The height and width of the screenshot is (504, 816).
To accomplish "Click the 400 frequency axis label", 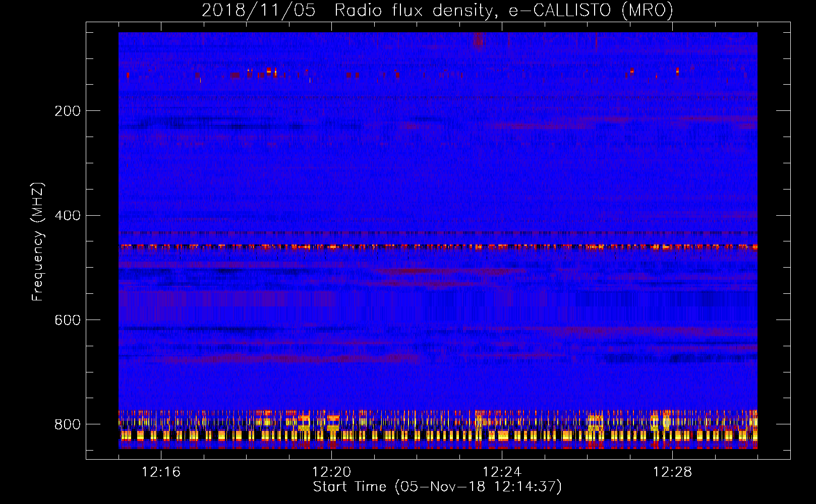I will pyautogui.click(x=68, y=216).
